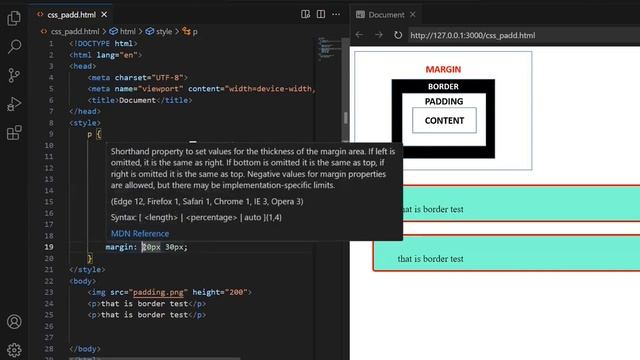Go back in the preview browser

click(359, 35)
